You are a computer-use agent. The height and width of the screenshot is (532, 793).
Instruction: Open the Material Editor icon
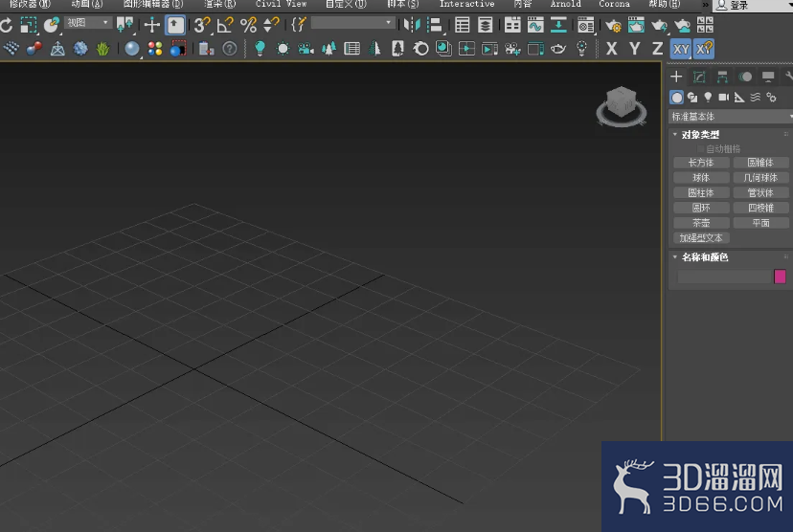[585, 25]
